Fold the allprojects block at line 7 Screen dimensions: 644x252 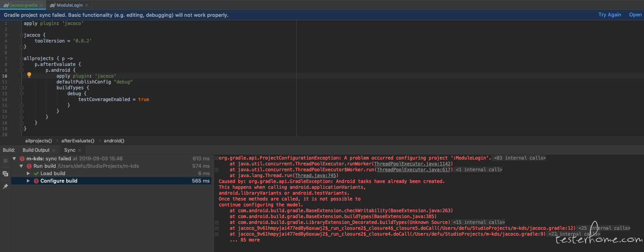coord(21,59)
